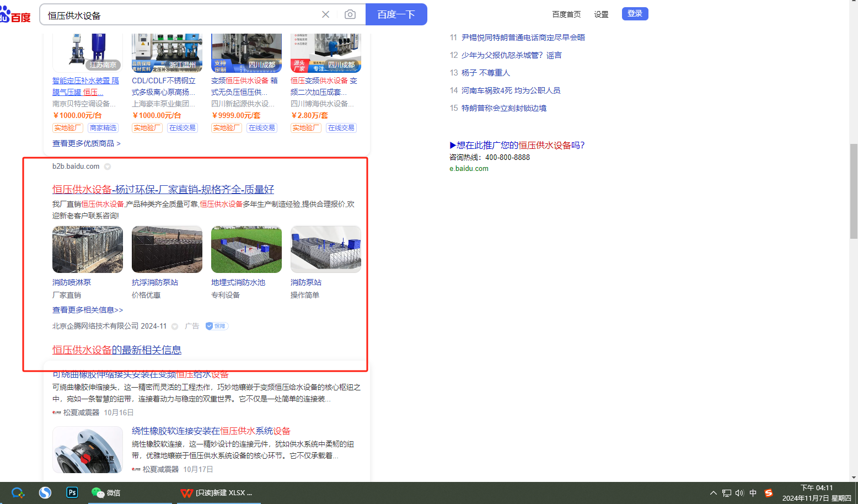
Task: Open the 江苏南京 product thumbnail
Action: tap(88, 53)
